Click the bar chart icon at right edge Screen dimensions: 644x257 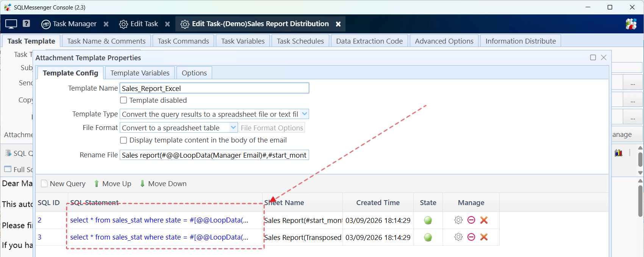[x=619, y=153]
